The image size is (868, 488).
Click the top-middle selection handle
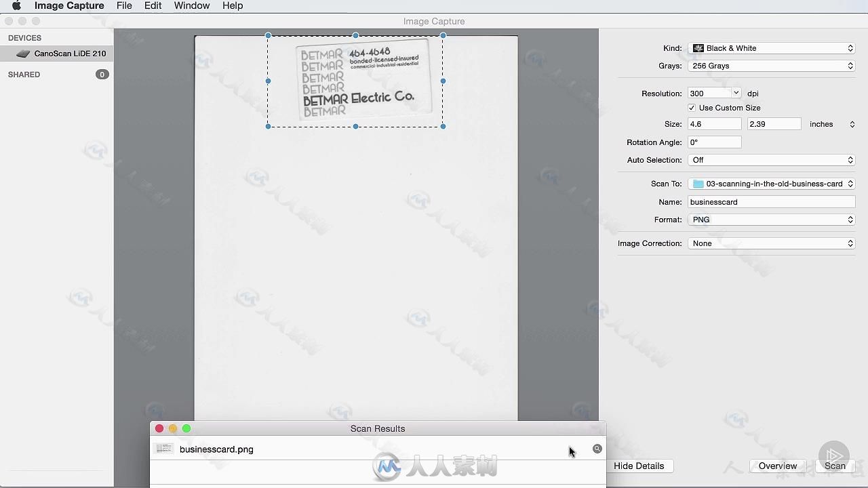click(355, 35)
